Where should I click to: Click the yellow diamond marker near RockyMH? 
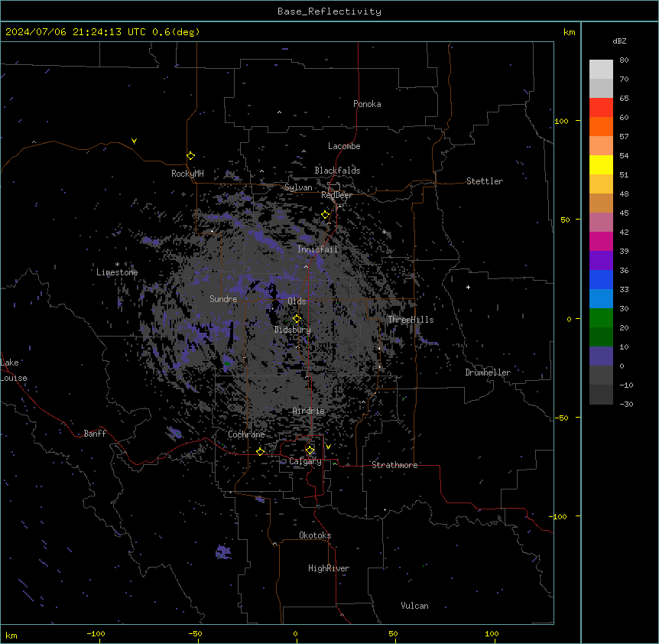[190, 156]
